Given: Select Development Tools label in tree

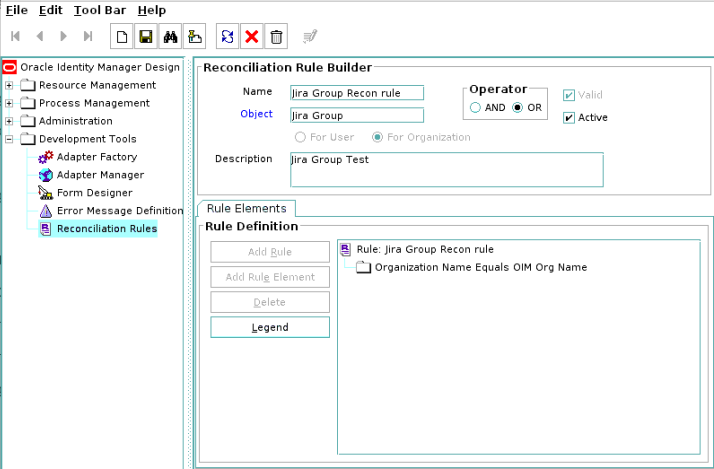Looking at the screenshot, I should (x=87, y=139).
